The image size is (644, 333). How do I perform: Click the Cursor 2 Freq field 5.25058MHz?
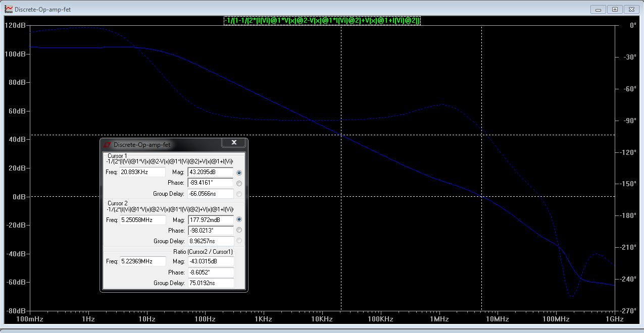click(142, 220)
